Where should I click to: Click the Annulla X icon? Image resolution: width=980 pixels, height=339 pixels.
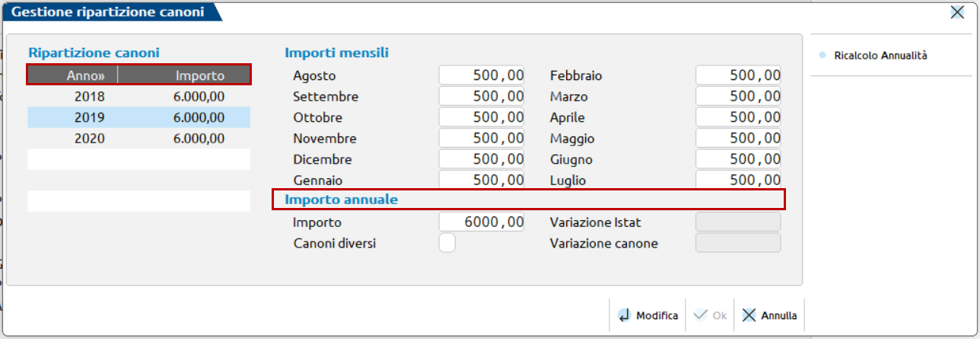(x=749, y=315)
